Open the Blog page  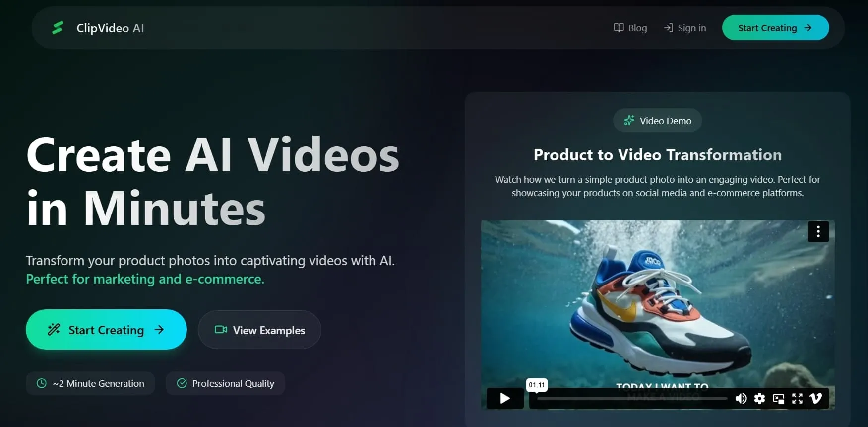tap(630, 28)
